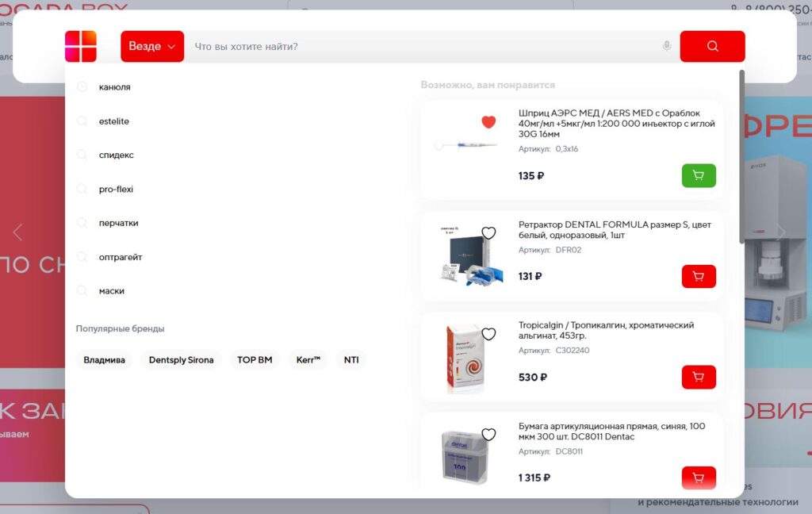Click the Артикул DFR02 text
Image resolution: width=812 pixels, height=514 pixels.
tap(550, 250)
